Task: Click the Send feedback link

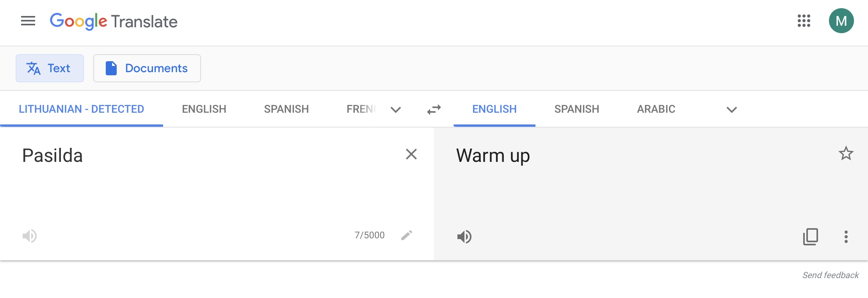Action: coord(831,275)
